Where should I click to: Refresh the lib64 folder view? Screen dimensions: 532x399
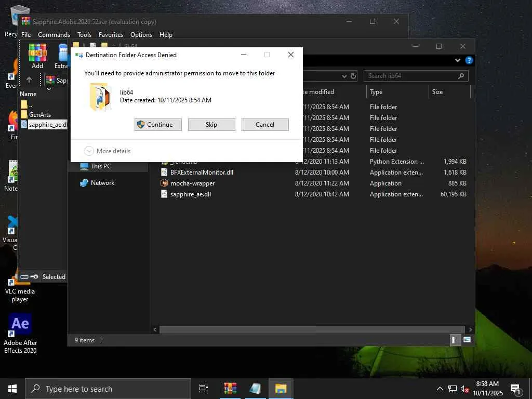[x=353, y=76]
